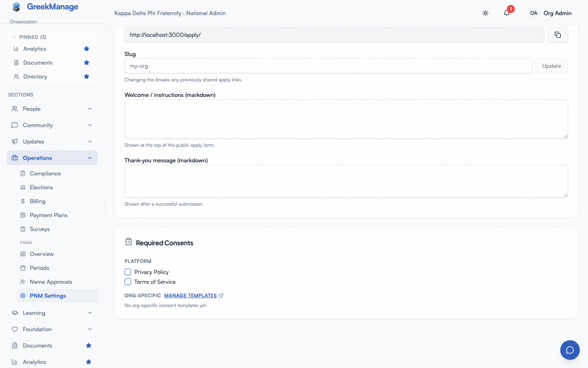The image size is (588, 368).
Task: Open the Surveys menu item
Action: click(x=57, y=229)
